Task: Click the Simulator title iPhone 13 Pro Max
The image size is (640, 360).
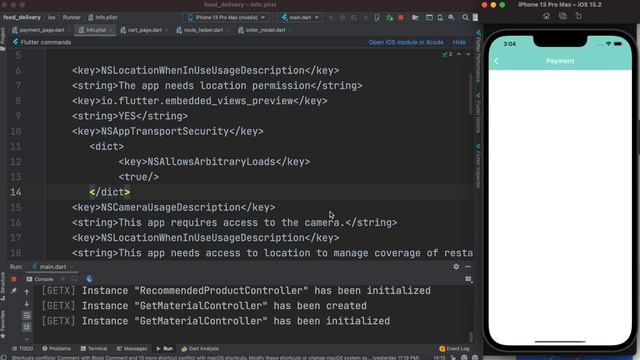Action: 559,4
